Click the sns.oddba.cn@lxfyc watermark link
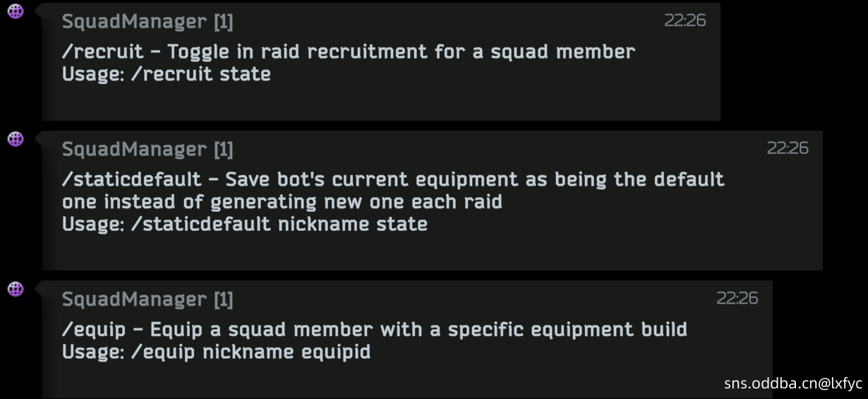 (x=793, y=383)
